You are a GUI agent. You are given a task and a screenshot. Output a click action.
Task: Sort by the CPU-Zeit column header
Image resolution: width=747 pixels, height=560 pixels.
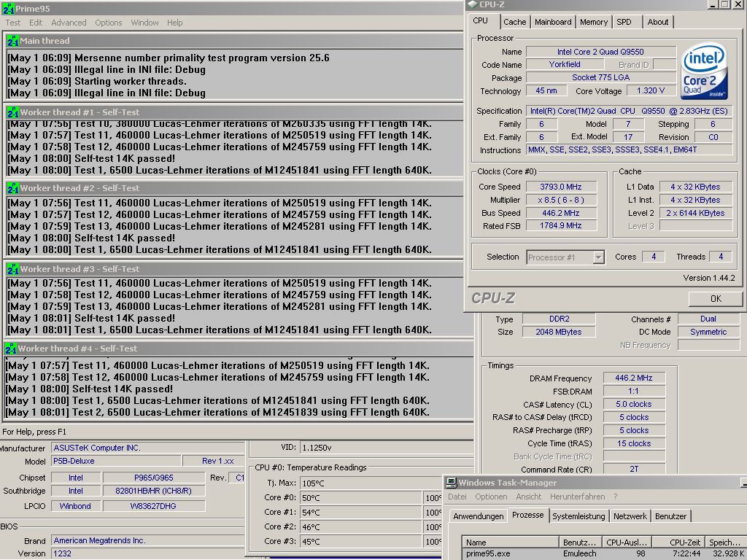click(678, 542)
